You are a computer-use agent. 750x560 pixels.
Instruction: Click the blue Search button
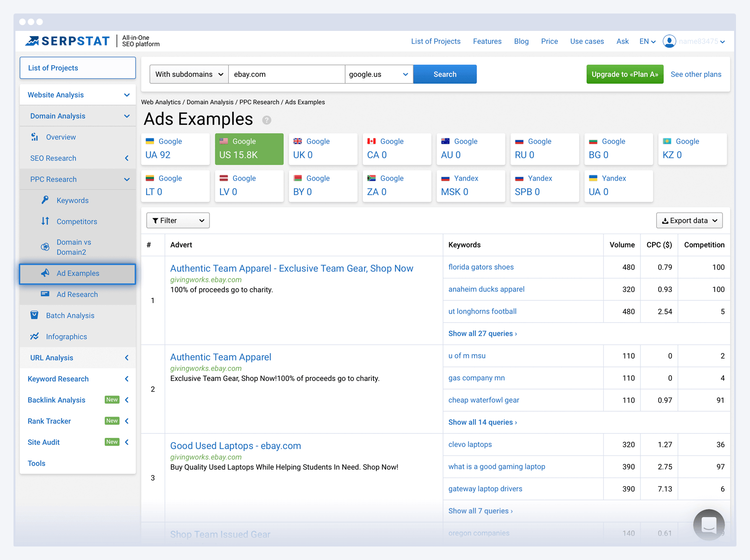point(445,74)
